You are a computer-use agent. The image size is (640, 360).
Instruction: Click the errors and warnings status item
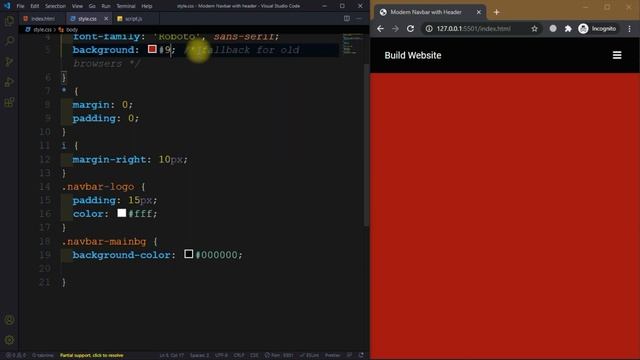click(x=16, y=356)
